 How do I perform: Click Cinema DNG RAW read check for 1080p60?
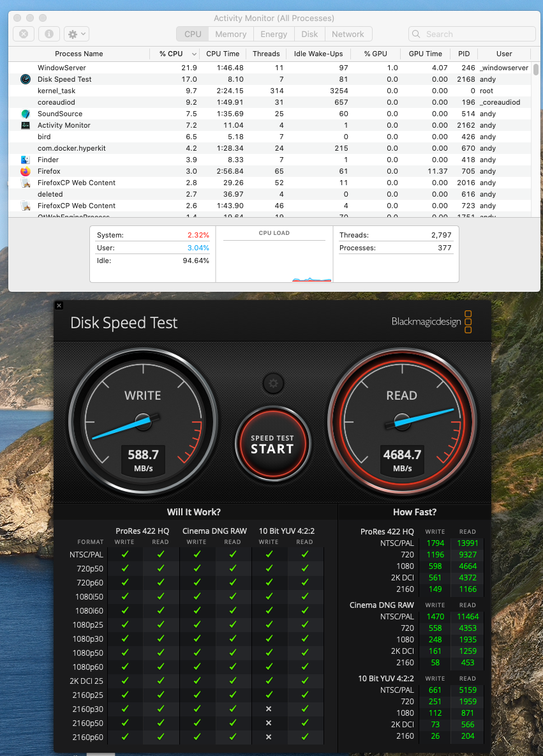[233, 667]
